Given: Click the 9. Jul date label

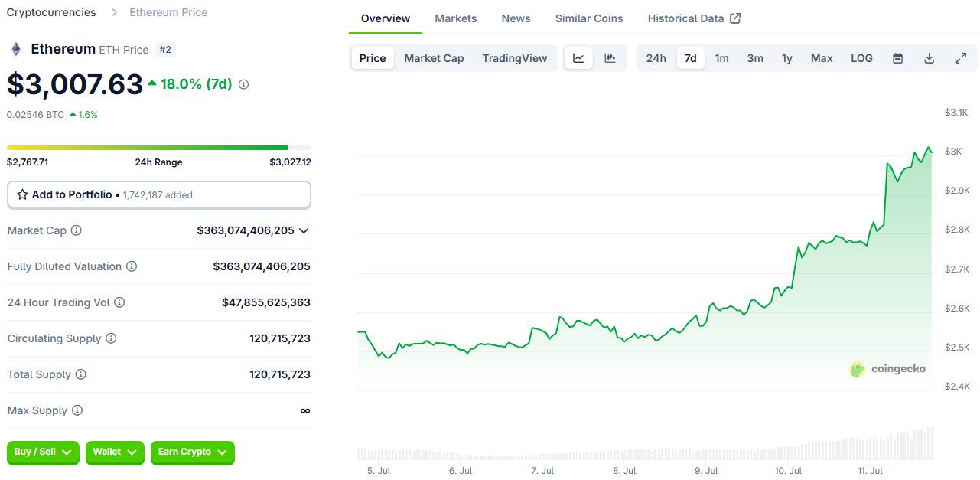Looking at the screenshot, I should [706, 471].
